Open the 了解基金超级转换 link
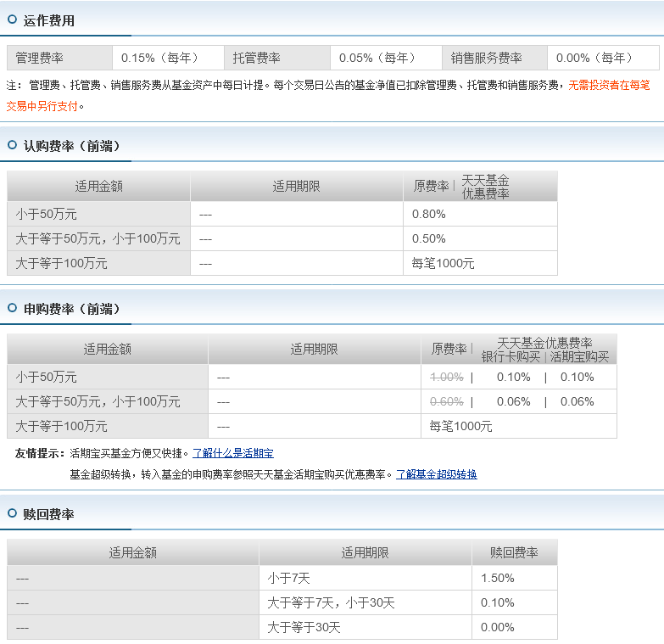 [x=437, y=474]
